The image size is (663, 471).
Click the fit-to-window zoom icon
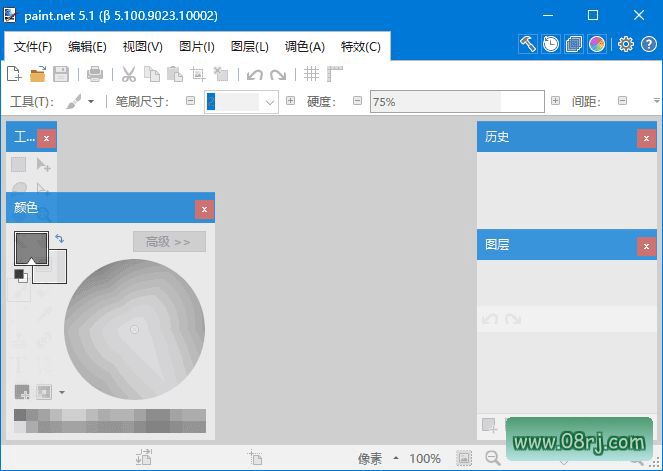[464, 458]
